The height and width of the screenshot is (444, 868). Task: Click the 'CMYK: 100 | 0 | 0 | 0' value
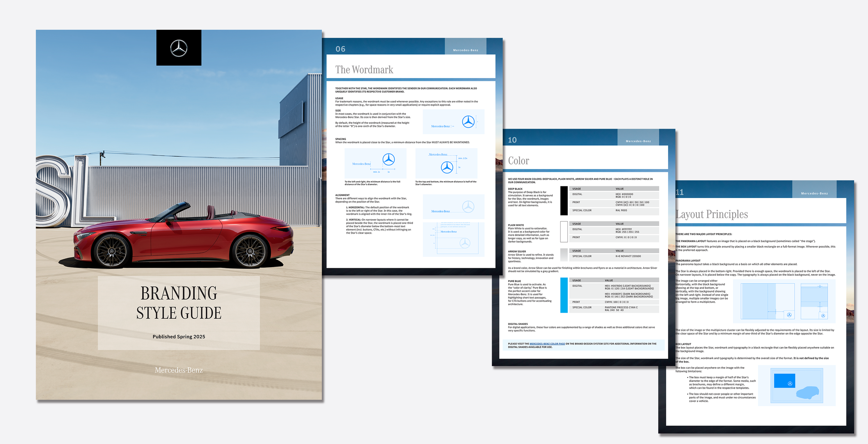click(x=617, y=302)
